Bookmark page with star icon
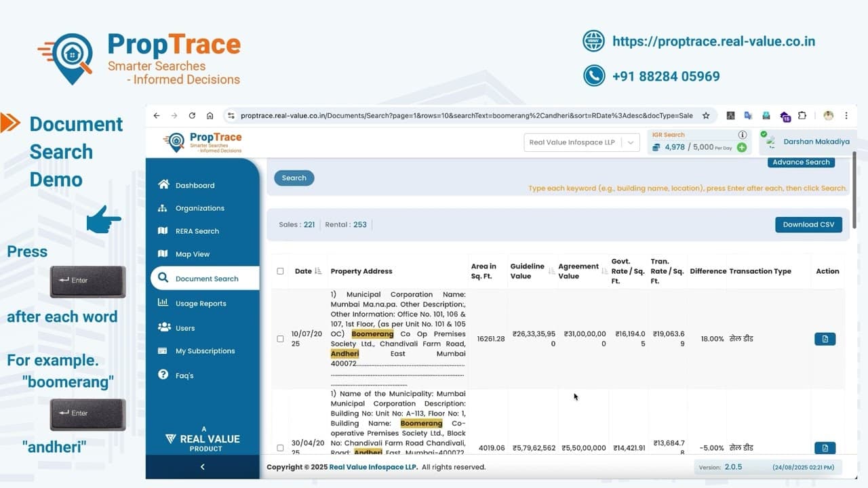 click(x=706, y=116)
